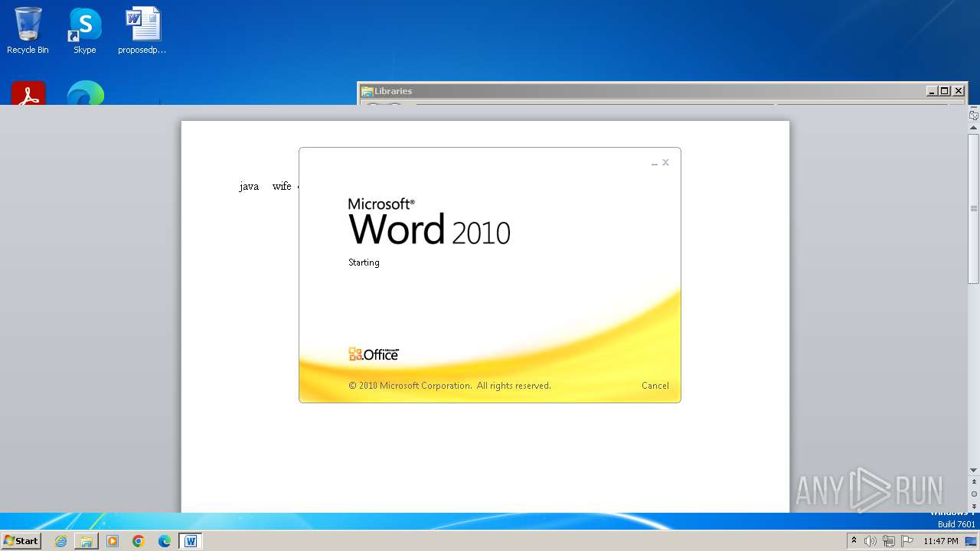Show hidden system tray icons
The width and height of the screenshot is (980, 551).
(854, 541)
